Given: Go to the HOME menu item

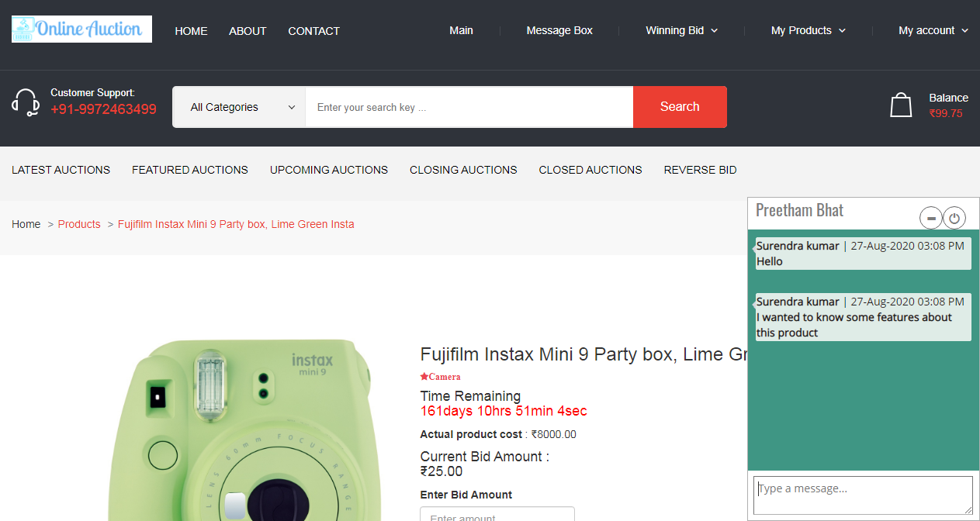Looking at the screenshot, I should [191, 31].
